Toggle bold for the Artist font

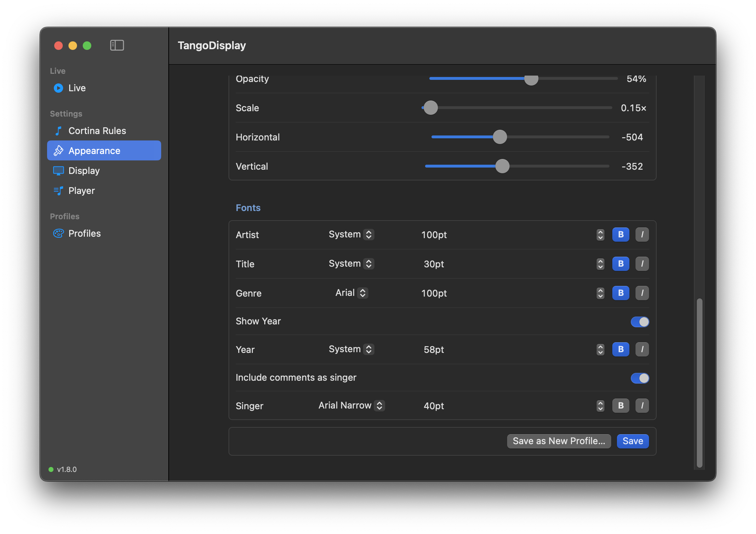tap(621, 235)
